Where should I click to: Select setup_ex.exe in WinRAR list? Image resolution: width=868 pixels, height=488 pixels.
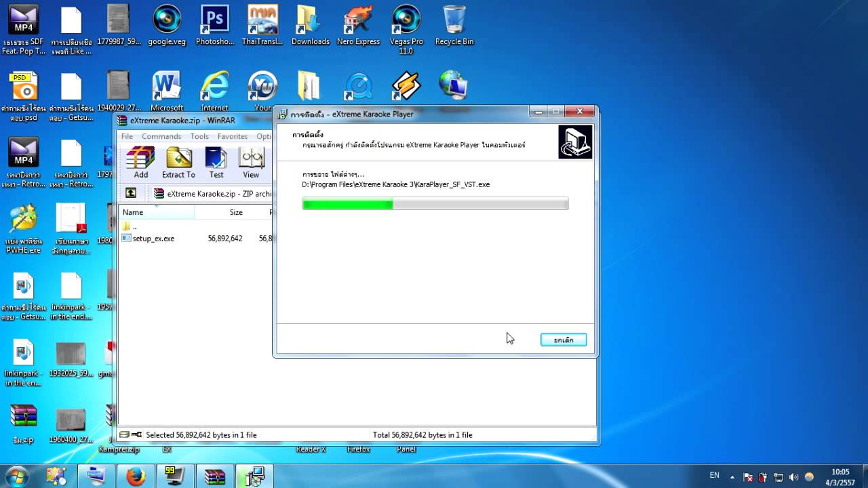coord(148,239)
